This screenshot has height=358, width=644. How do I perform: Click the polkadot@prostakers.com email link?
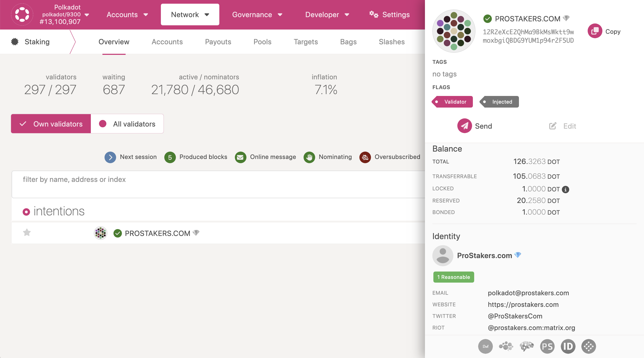[x=528, y=293]
